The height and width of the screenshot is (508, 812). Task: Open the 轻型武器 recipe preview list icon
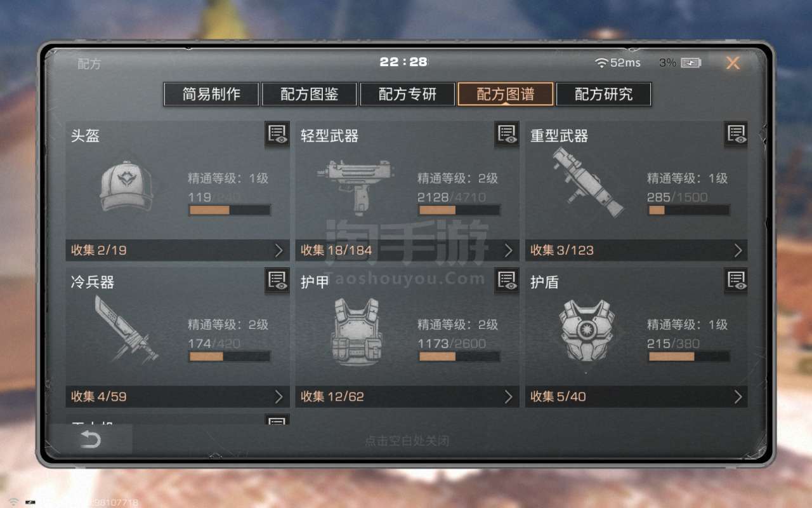tap(507, 134)
